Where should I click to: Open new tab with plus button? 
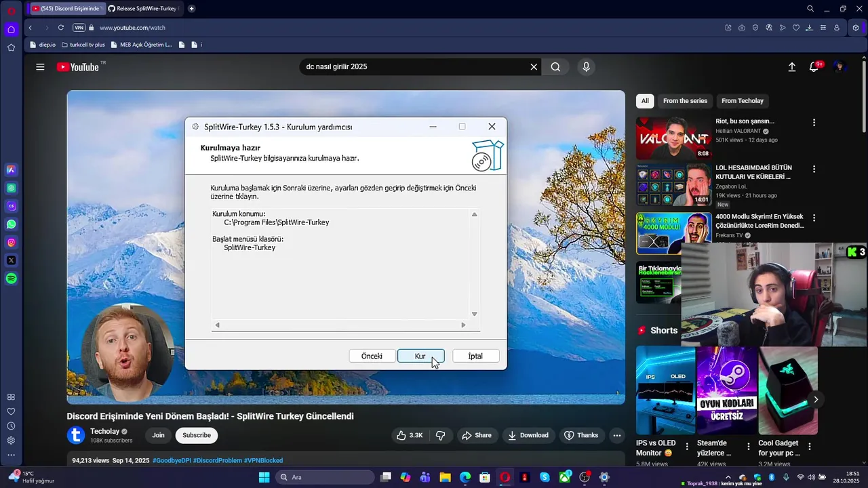point(192,9)
